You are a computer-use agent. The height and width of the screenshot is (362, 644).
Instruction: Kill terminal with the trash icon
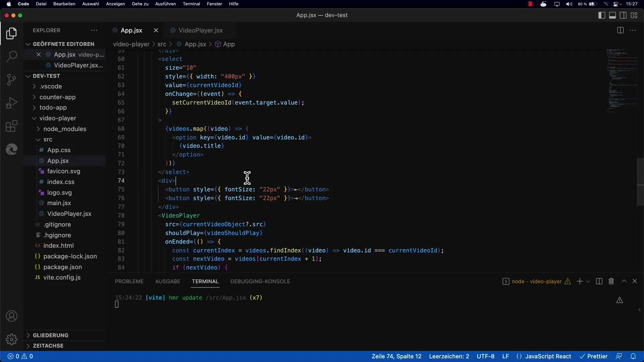(611, 282)
